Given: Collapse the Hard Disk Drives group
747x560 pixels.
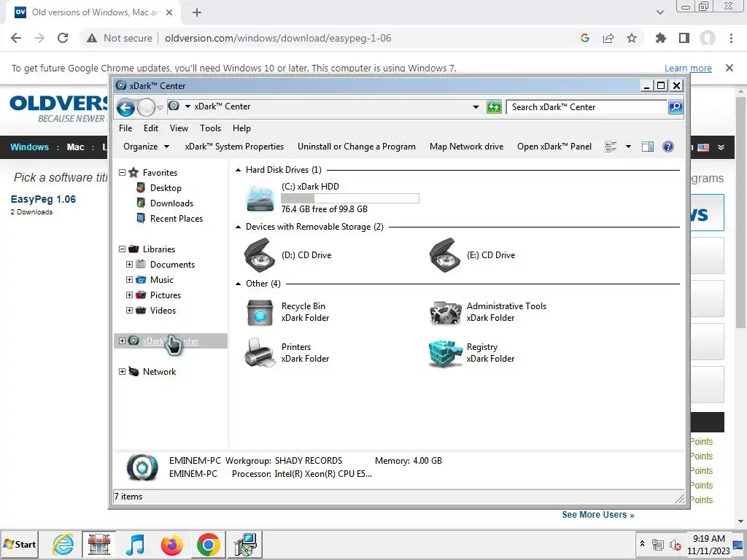Looking at the screenshot, I should click(x=239, y=170).
